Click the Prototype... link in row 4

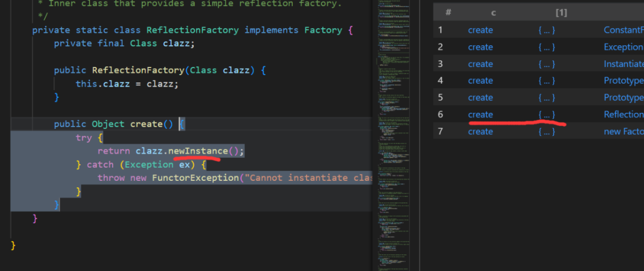pos(624,81)
